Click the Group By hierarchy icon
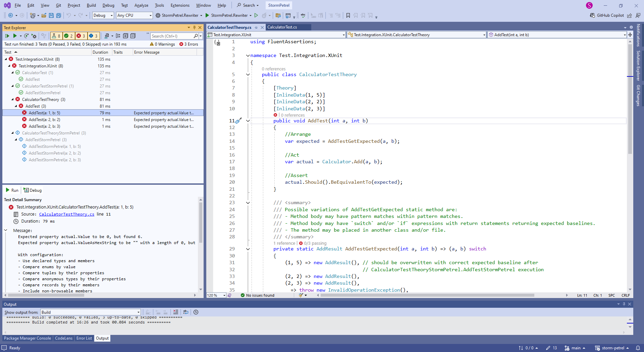This screenshot has height=352, width=644. (118, 36)
